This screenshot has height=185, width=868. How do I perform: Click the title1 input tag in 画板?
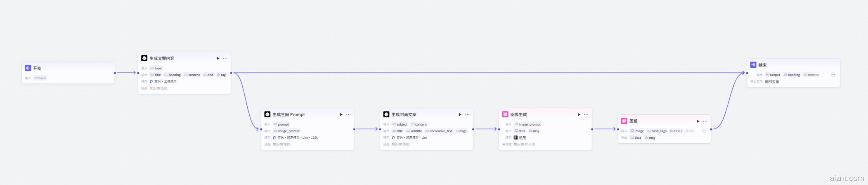pyautogui.click(x=676, y=131)
